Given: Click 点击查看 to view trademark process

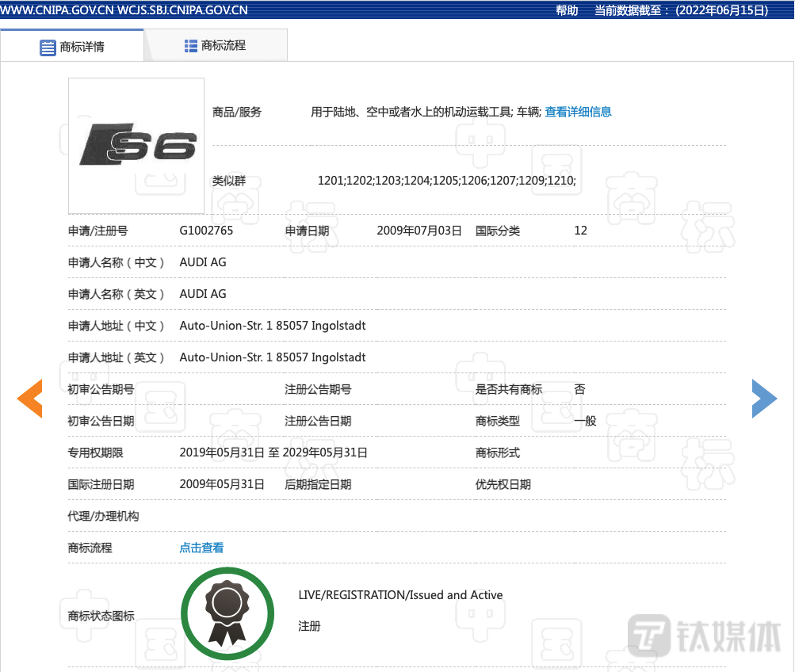Looking at the screenshot, I should tap(201, 548).
